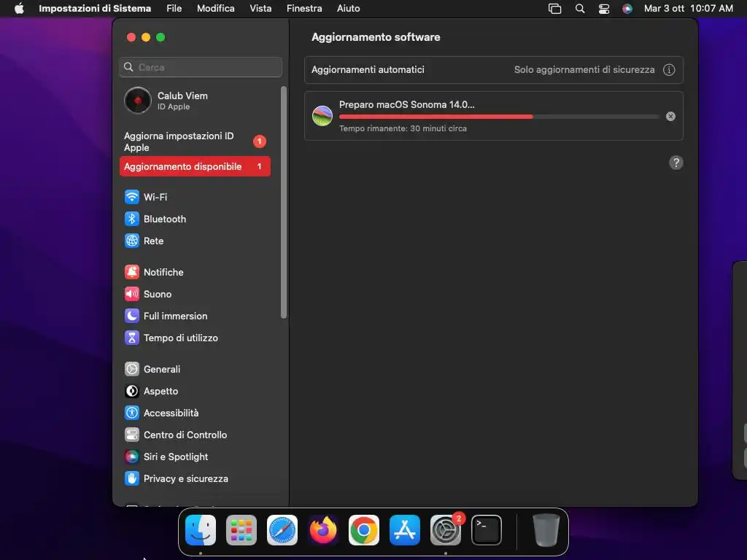Screen dimensions: 747x560
Task: Click 'Solo aggiornamenti di sicurezza' text
Action: [584, 70]
